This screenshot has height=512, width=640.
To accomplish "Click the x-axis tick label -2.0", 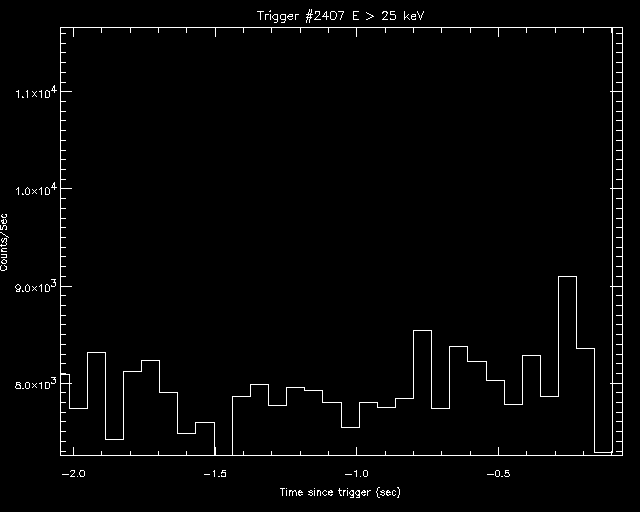I will pos(73,474).
